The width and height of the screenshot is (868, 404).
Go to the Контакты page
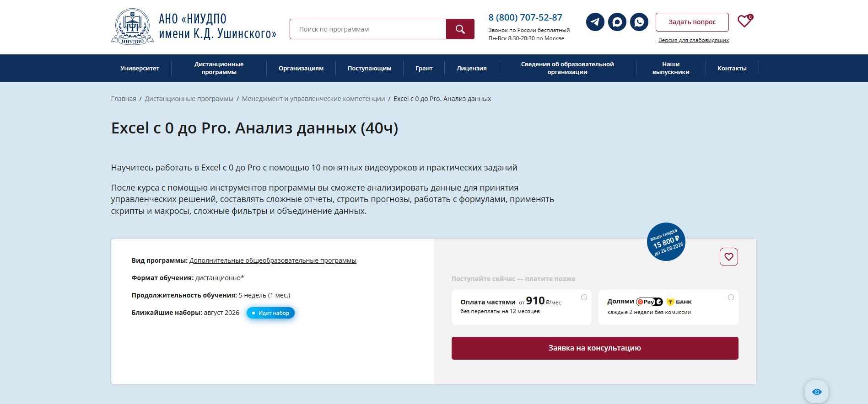[732, 68]
